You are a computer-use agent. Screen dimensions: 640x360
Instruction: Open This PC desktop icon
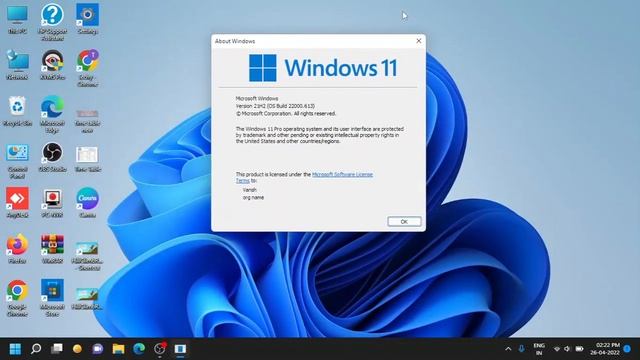pyautogui.click(x=18, y=19)
